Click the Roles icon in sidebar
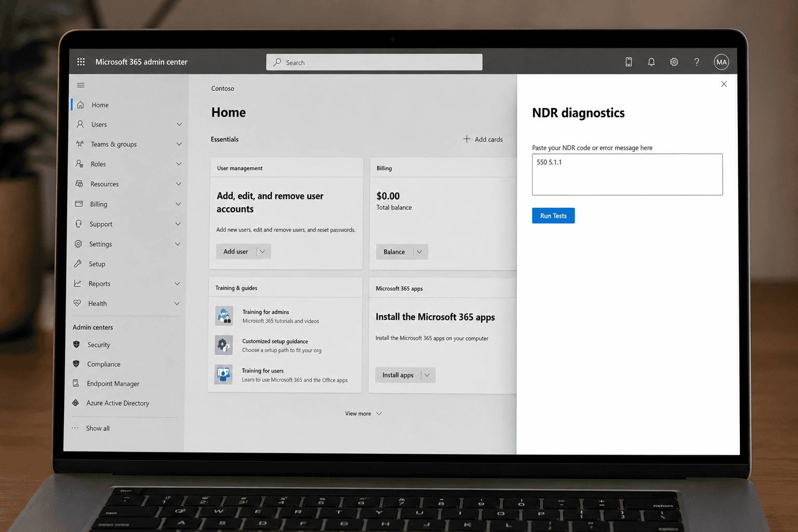This screenshot has height=532, width=798. [79, 164]
